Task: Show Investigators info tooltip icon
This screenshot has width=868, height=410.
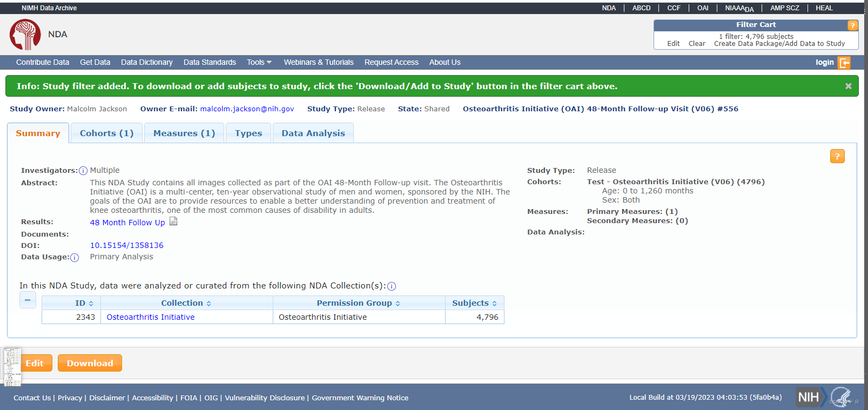Action: (x=83, y=171)
